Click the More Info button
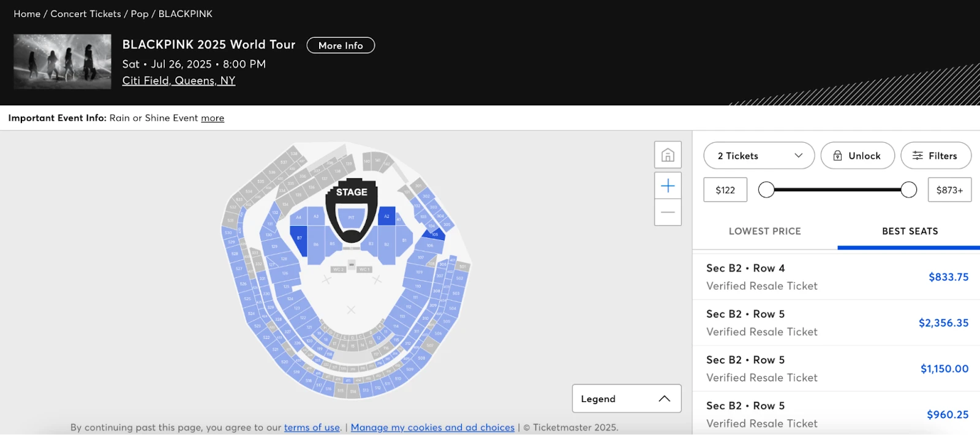The height and width of the screenshot is (435, 980). 341,45
